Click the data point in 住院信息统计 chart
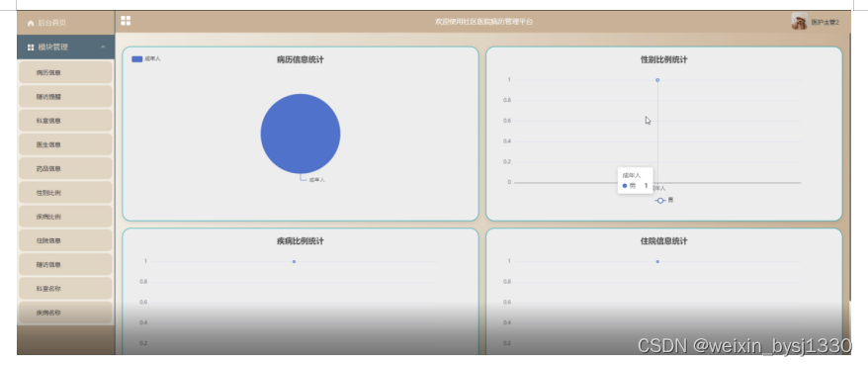 pyautogui.click(x=657, y=261)
